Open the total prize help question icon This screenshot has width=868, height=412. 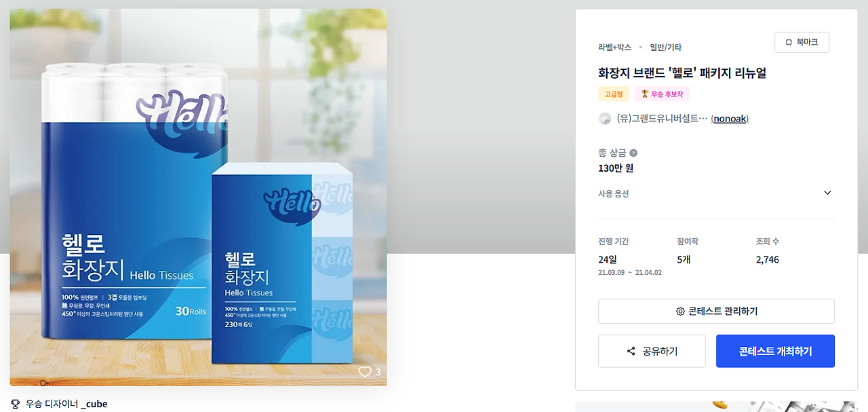point(633,153)
